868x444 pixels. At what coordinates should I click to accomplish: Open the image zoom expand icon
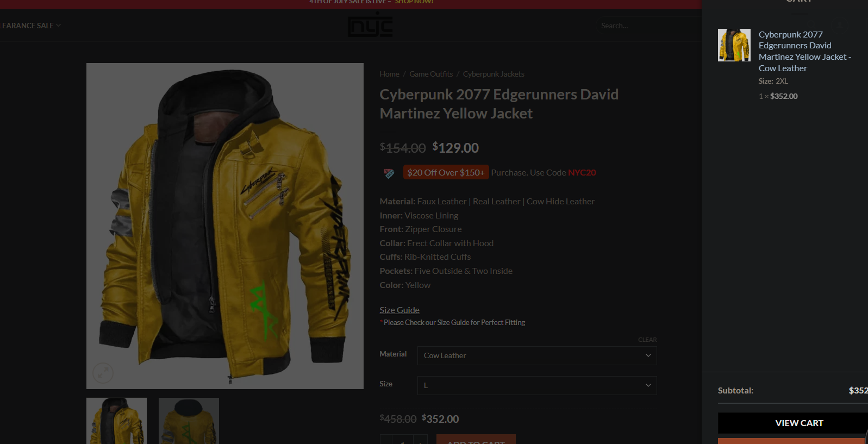[x=103, y=373]
